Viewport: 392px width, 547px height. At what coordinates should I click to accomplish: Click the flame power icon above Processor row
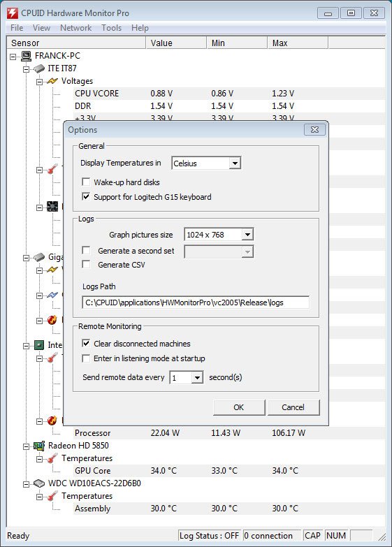52,421
